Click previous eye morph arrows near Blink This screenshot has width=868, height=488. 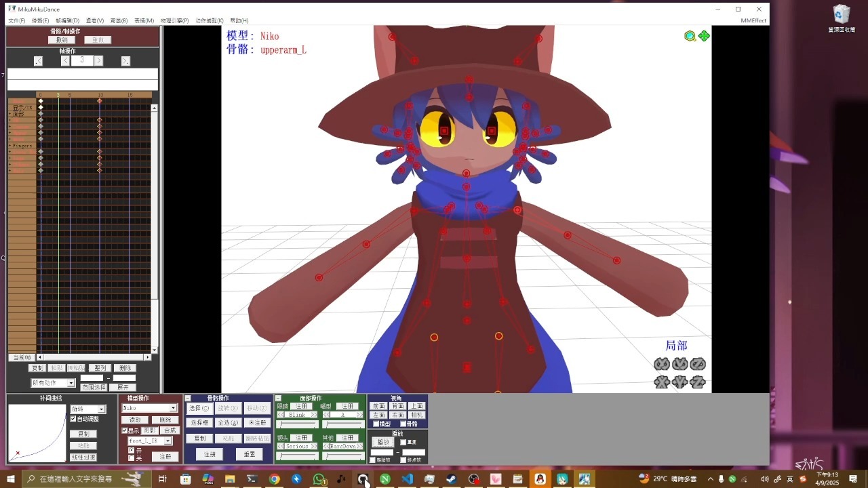[281, 415]
